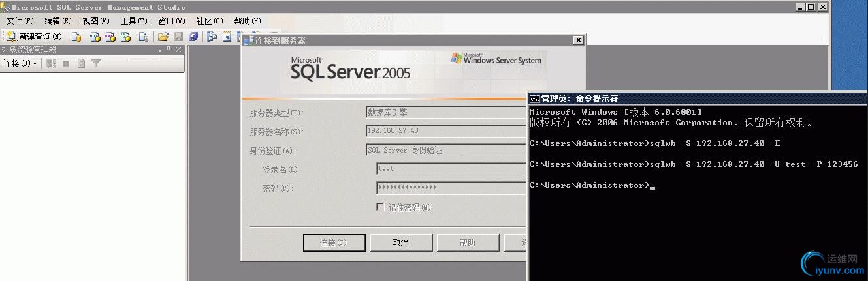Check the 记住密码(M) checkbox
Image resolution: width=868 pixels, height=281 pixels.
click(x=380, y=207)
